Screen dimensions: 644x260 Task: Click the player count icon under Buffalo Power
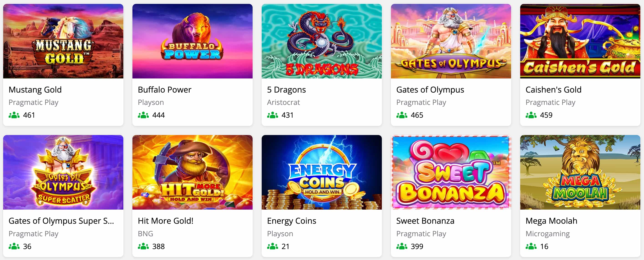(143, 115)
